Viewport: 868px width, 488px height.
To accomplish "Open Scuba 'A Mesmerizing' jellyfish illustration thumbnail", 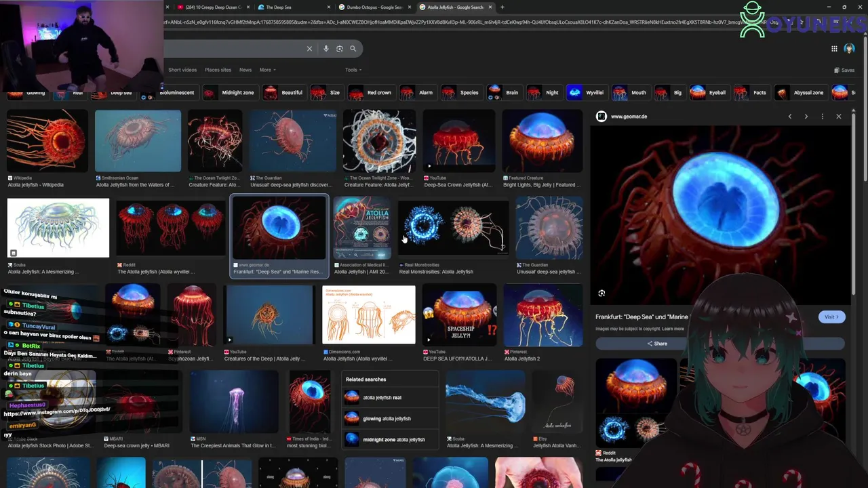I will point(58,228).
